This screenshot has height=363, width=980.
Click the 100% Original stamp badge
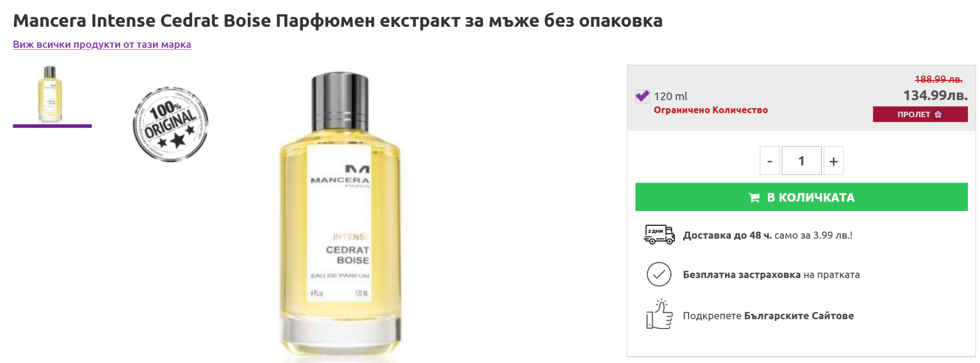click(x=170, y=124)
